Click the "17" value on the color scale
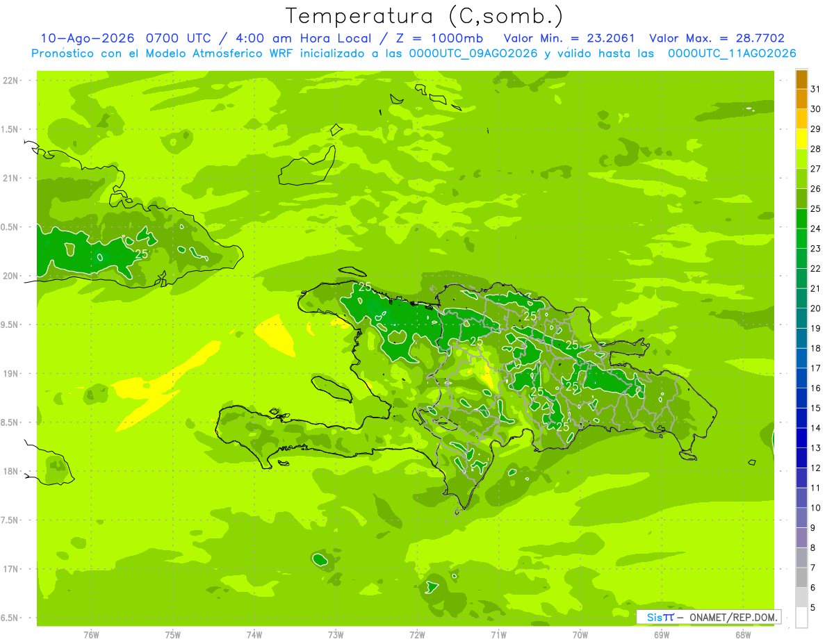Image resolution: width=834 pixels, height=644 pixels. pyautogui.click(x=815, y=368)
